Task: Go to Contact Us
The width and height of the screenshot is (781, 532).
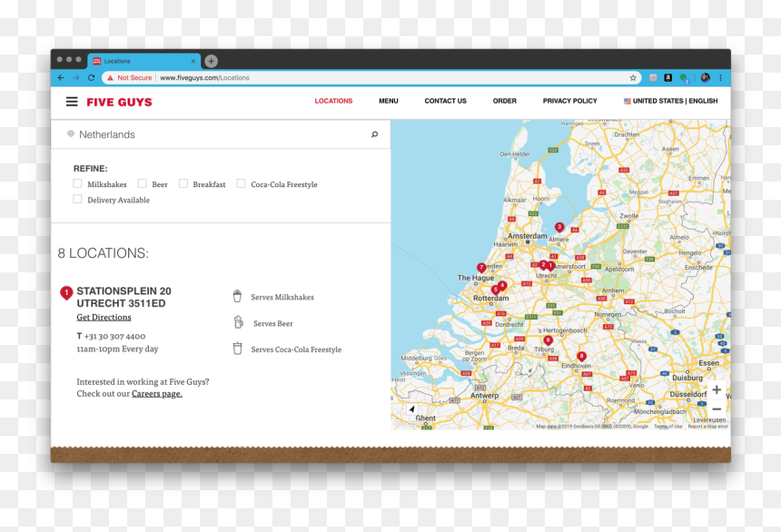Action: pyautogui.click(x=445, y=101)
